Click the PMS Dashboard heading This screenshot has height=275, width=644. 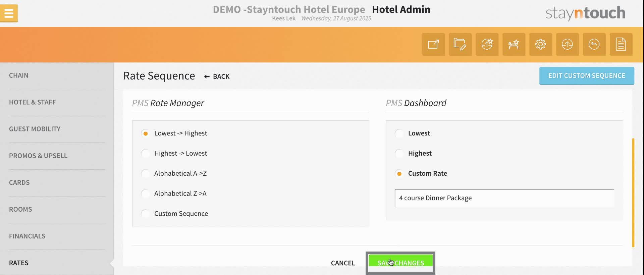pos(416,103)
